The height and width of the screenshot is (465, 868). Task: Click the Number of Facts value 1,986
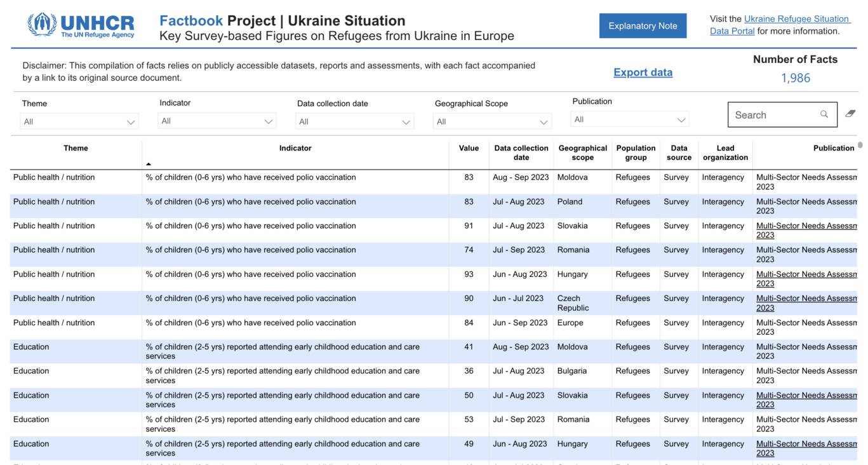tap(795, 78)
